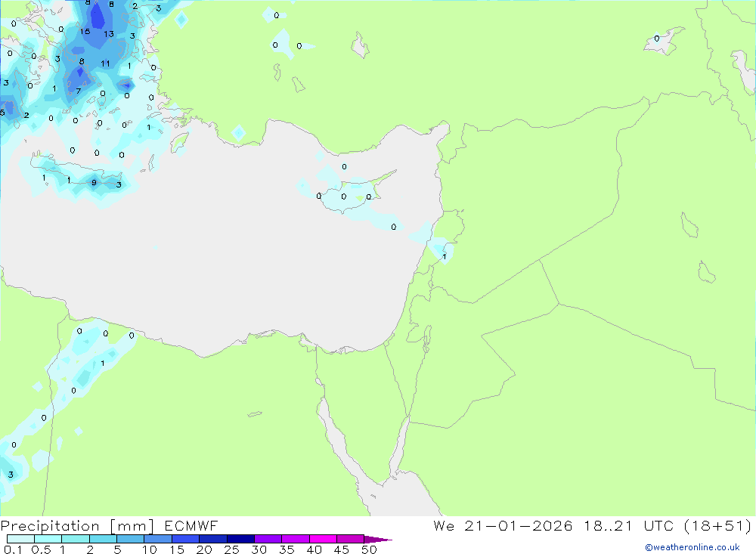Pick the 5–10 mm legend color swatch

click(130, 539)
